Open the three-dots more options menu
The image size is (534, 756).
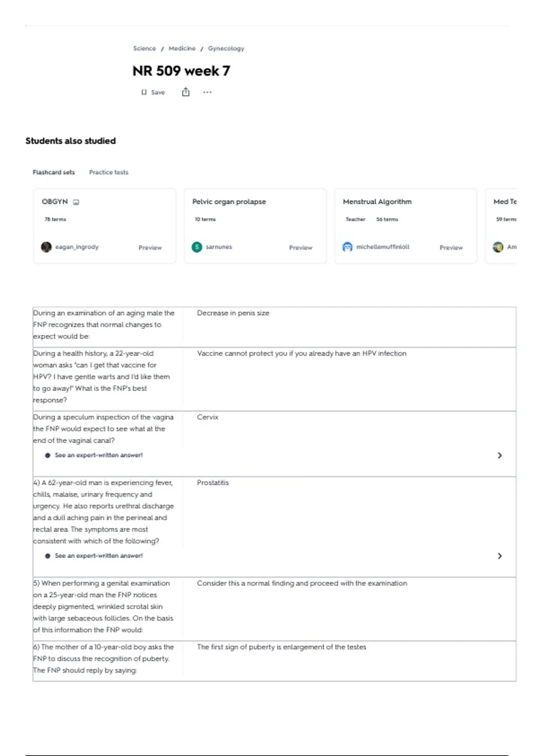coord(207,92)
